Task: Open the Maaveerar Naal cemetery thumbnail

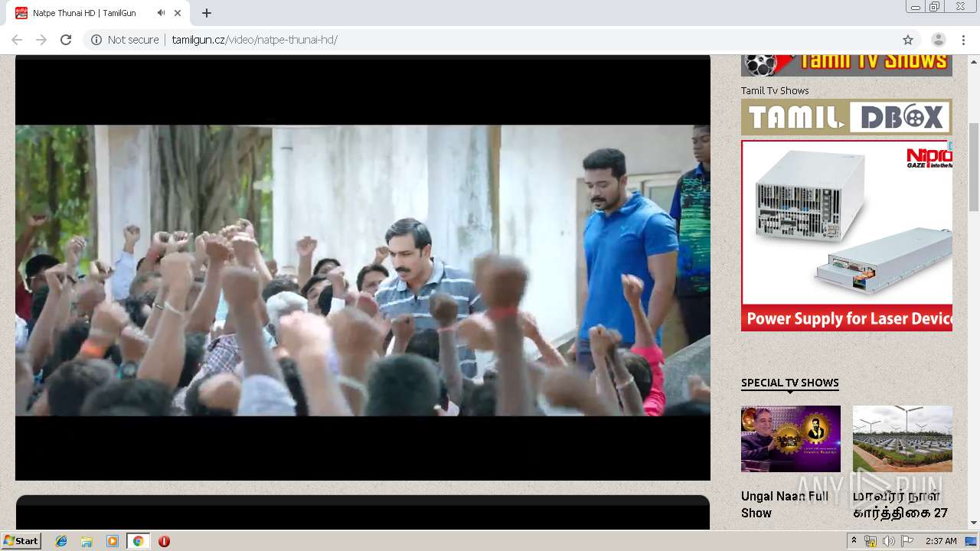Action: point(903,439)
